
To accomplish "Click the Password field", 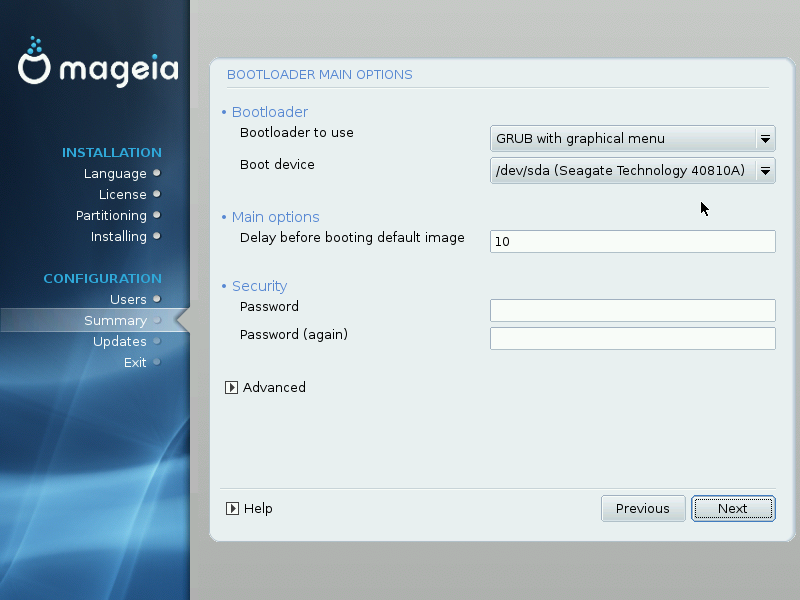I will coord(633,310).
